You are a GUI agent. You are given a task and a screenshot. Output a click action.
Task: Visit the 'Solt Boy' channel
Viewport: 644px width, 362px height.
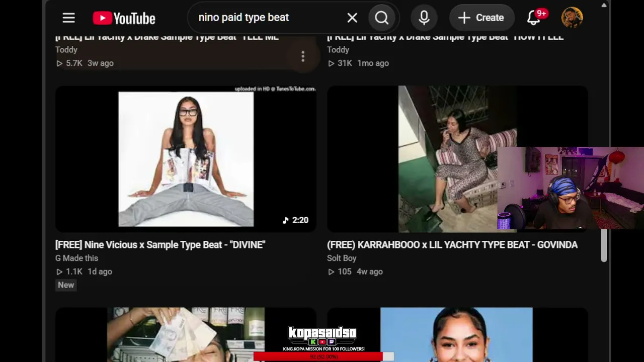(342, 258)
